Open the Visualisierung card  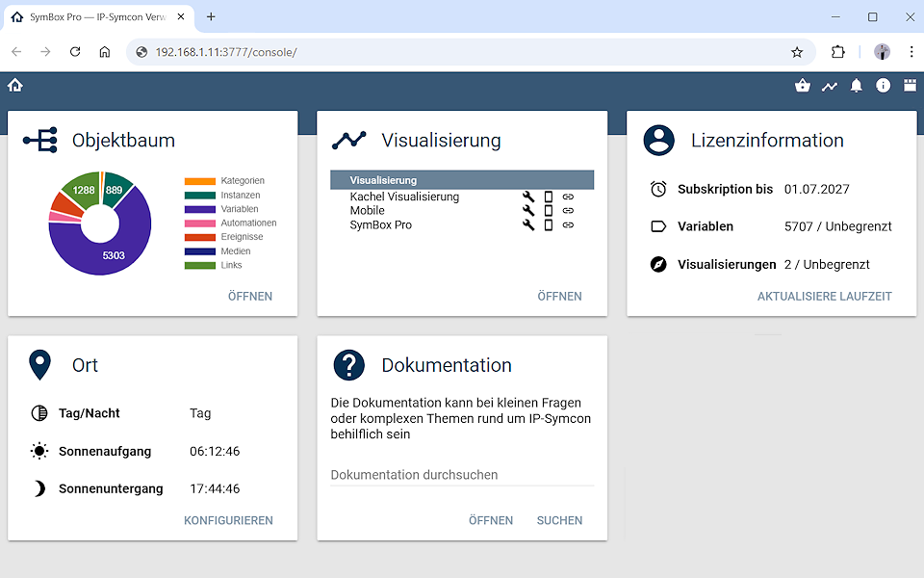point(559,296)
